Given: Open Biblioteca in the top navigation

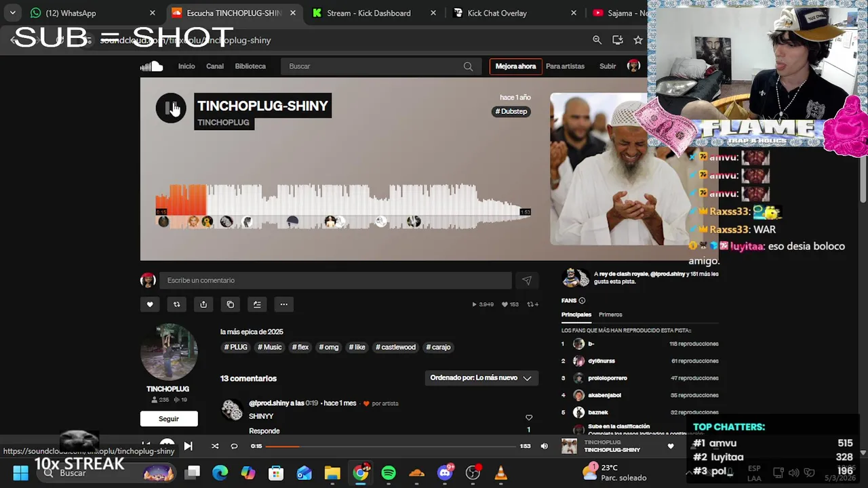Looking at the screenshot, I should click(250, 66).
